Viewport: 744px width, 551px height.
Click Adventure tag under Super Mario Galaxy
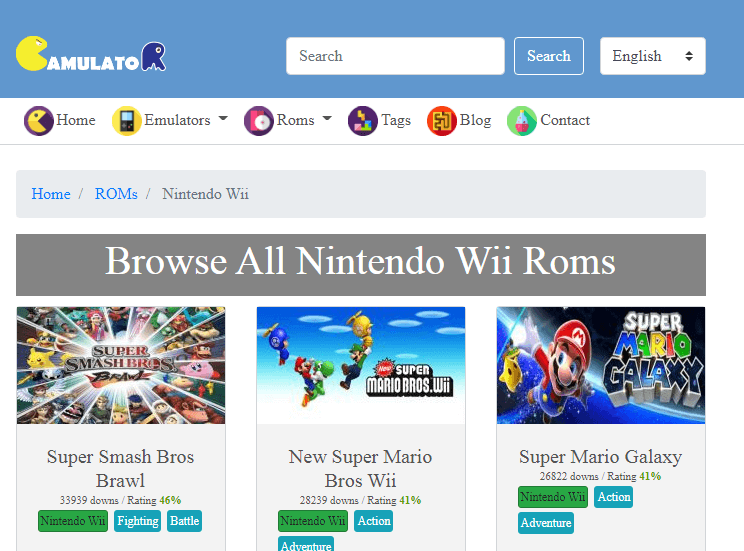[x=546, y=523]
